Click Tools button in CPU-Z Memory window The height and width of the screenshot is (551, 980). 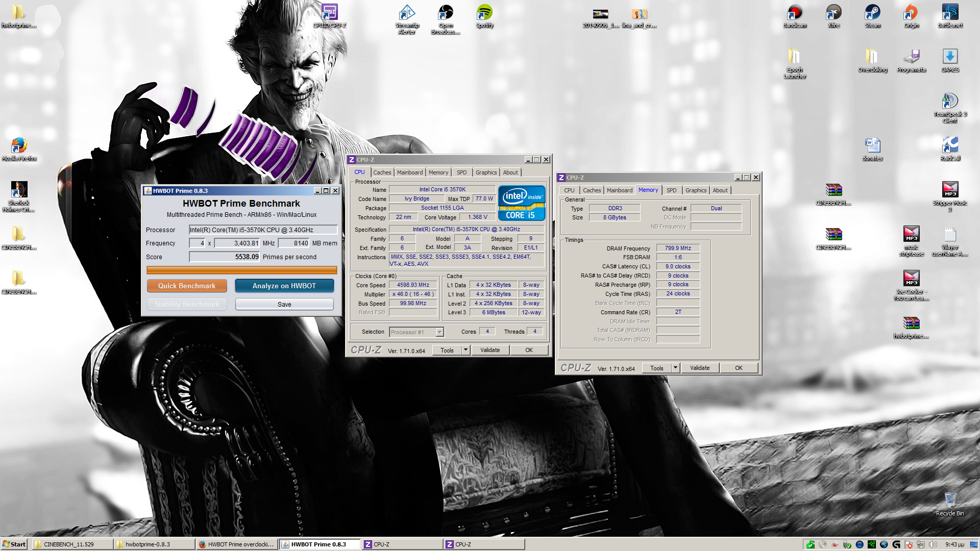click(657, 368)
